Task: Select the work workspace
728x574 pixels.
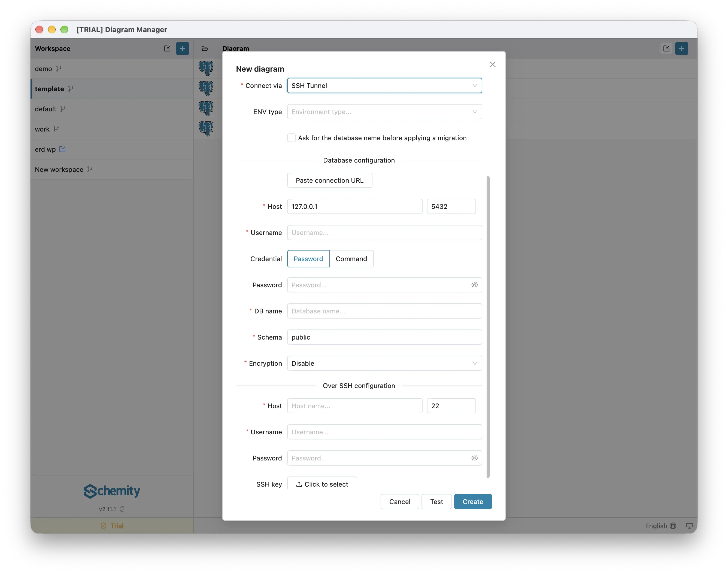Action: (112, 129)
